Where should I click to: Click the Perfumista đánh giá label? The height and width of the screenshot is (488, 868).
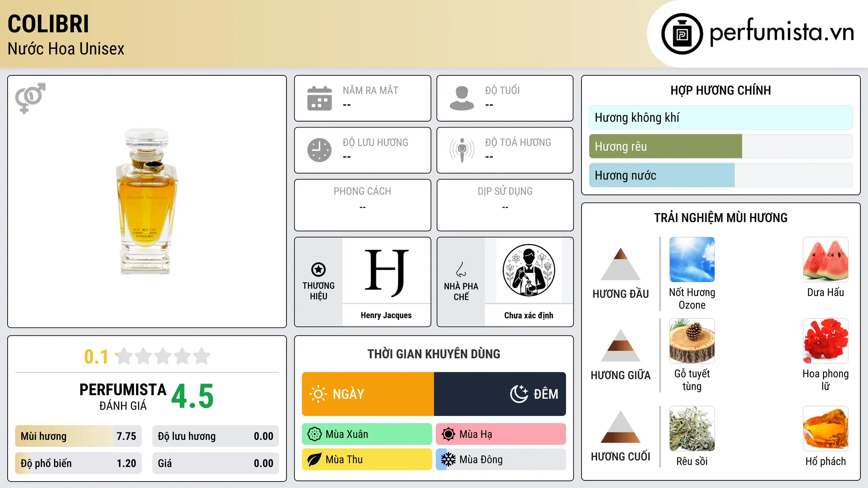[x=123, y=396]
